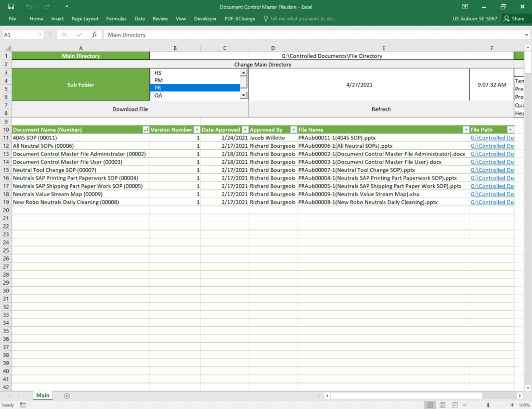
Task: Open Approved By filter dropdown
Action: coord(293,130)
